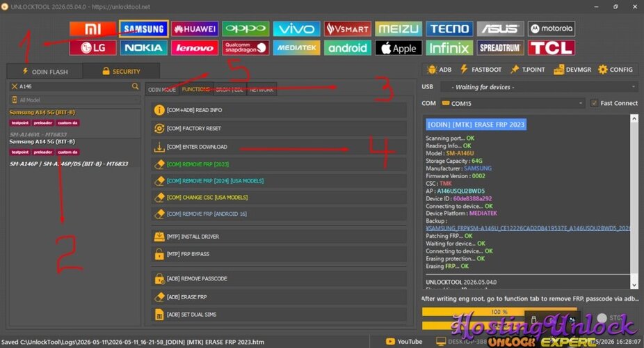
Task: Choose the Huawei brand tile
Action: tap(195, 29)
